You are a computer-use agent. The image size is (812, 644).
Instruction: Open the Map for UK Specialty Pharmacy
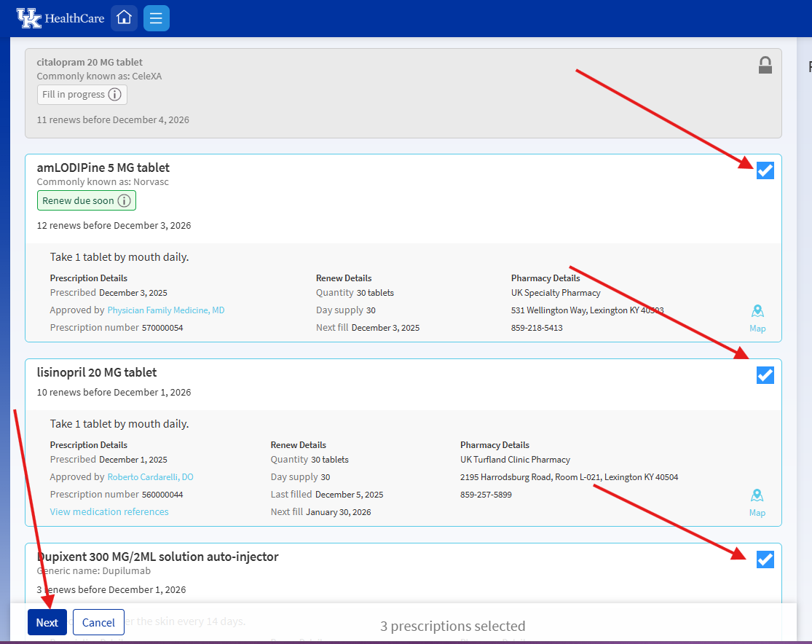[x=757, y=317]
